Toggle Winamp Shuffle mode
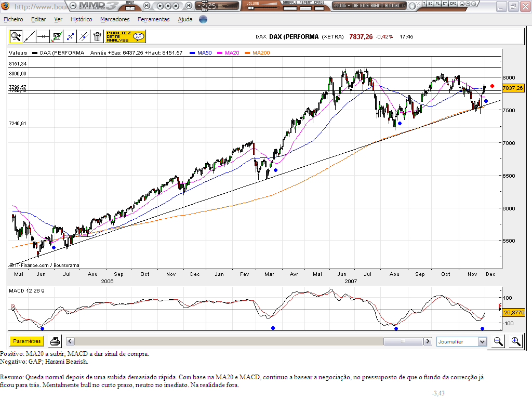532x399 pixels. point(290,8)
